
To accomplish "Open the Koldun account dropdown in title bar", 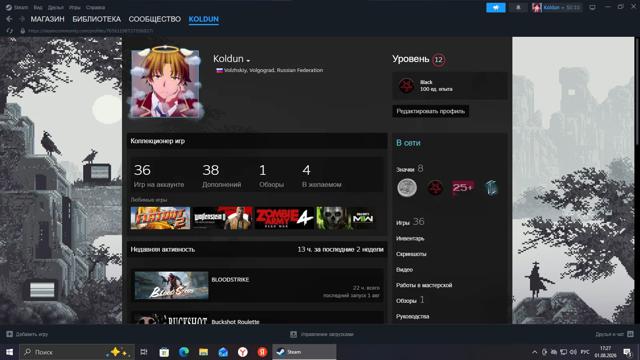I will pyautogui.click(x=556, y=7).
